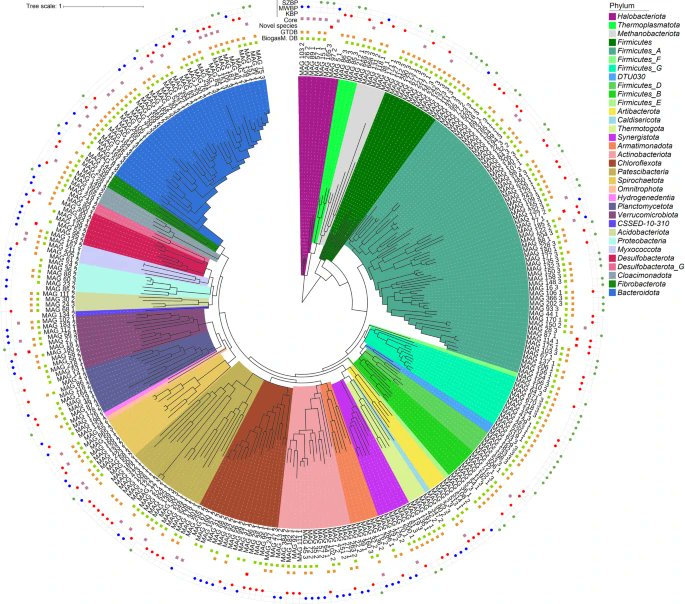Click the Firmicutes_G legend label

640,68
